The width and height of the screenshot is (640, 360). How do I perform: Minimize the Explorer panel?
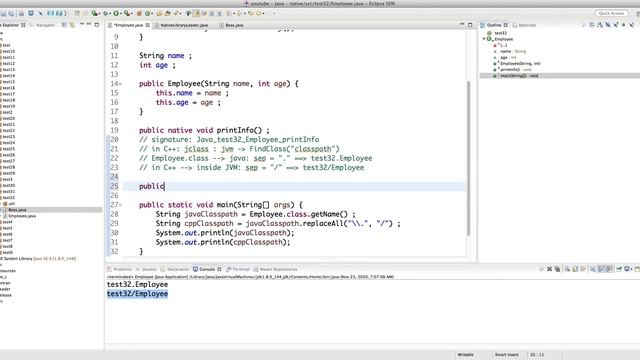(89, 24)
